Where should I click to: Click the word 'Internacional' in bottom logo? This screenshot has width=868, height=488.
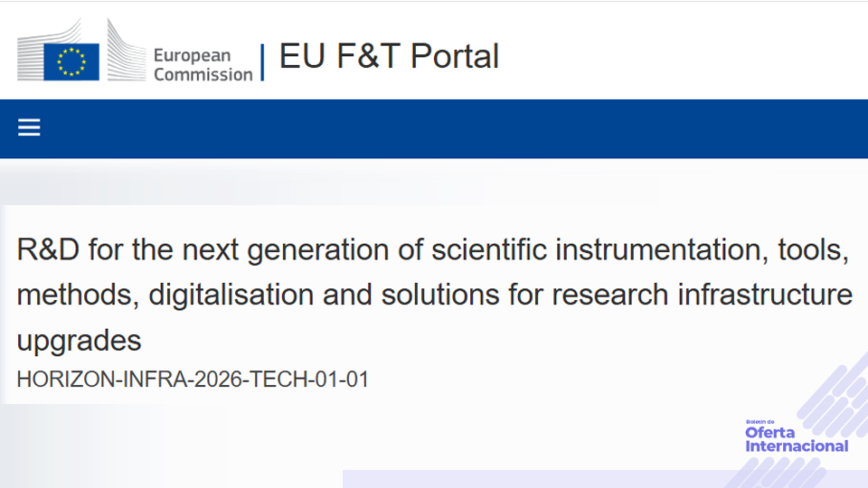[797, 446]
